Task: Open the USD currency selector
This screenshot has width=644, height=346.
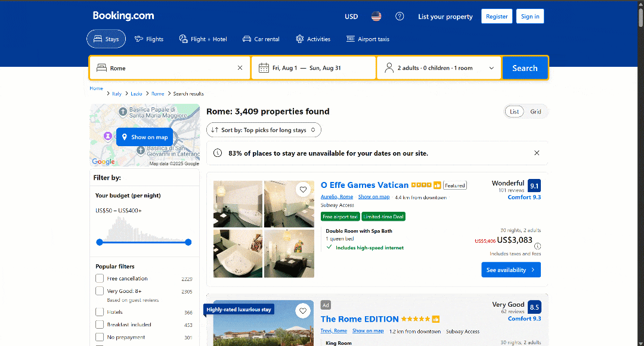Action: [351, 17]
